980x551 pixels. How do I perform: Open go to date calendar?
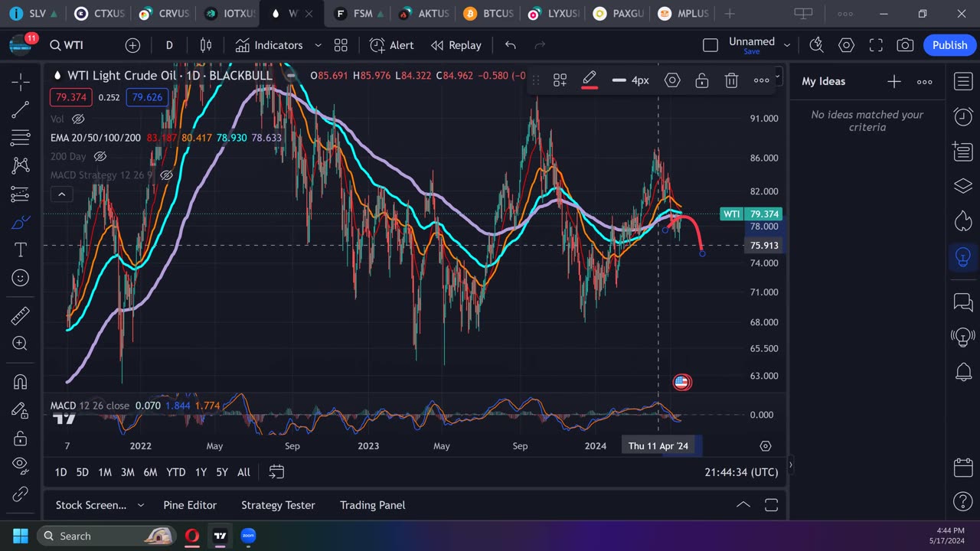point(276,472)
